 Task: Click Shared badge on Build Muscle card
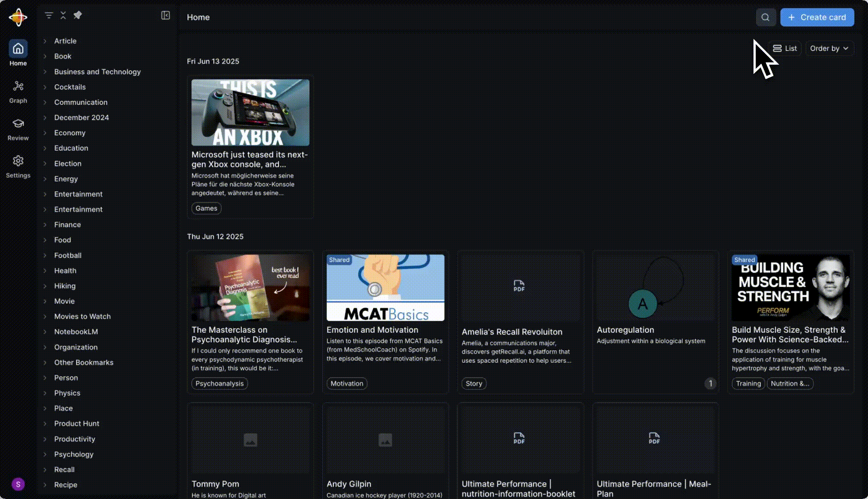tap(744, 260)
